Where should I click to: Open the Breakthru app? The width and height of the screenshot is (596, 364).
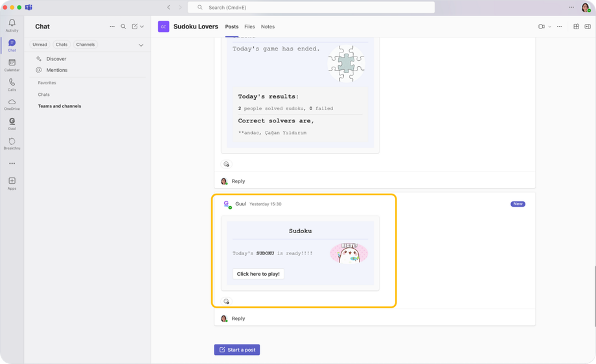click(x=12, y=142)
